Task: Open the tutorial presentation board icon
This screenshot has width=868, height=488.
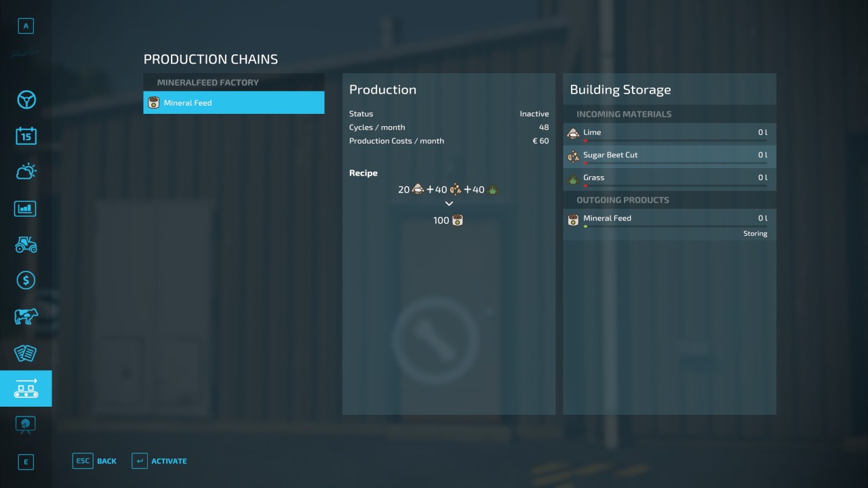Action: pyautogui.click(x=26, y=424)
